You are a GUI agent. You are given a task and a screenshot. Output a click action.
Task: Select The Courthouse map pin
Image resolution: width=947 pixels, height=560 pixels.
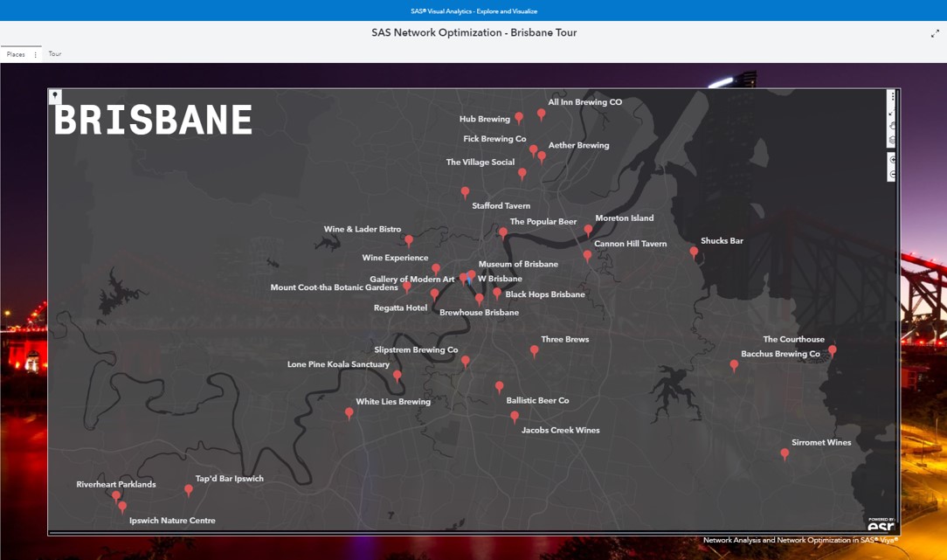tap(833, 350)
